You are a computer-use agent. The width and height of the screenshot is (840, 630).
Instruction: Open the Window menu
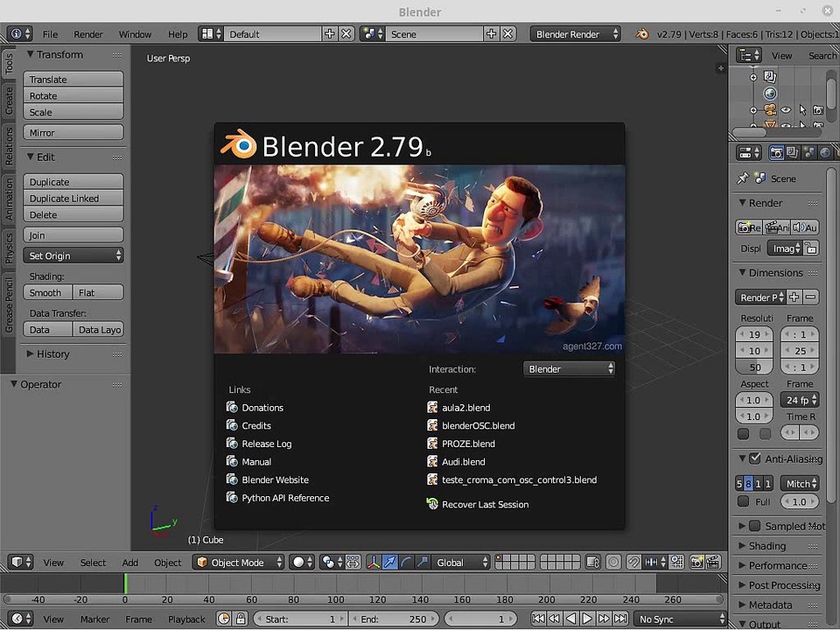[135, 34]
